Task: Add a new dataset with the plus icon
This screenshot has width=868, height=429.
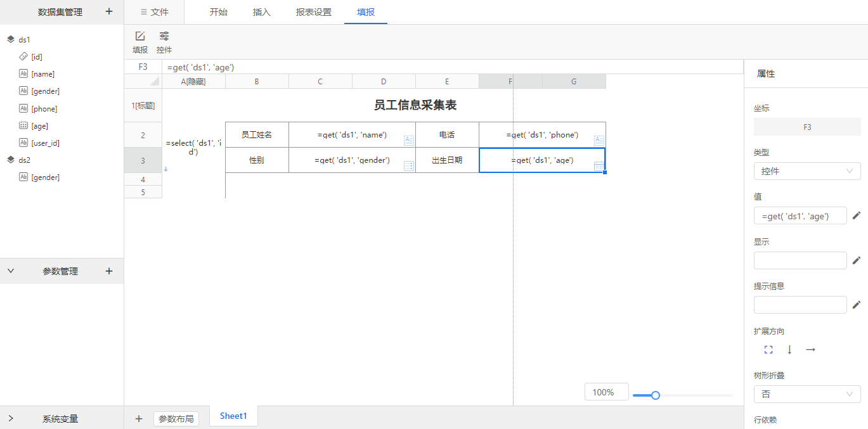Action: point(109,11)
